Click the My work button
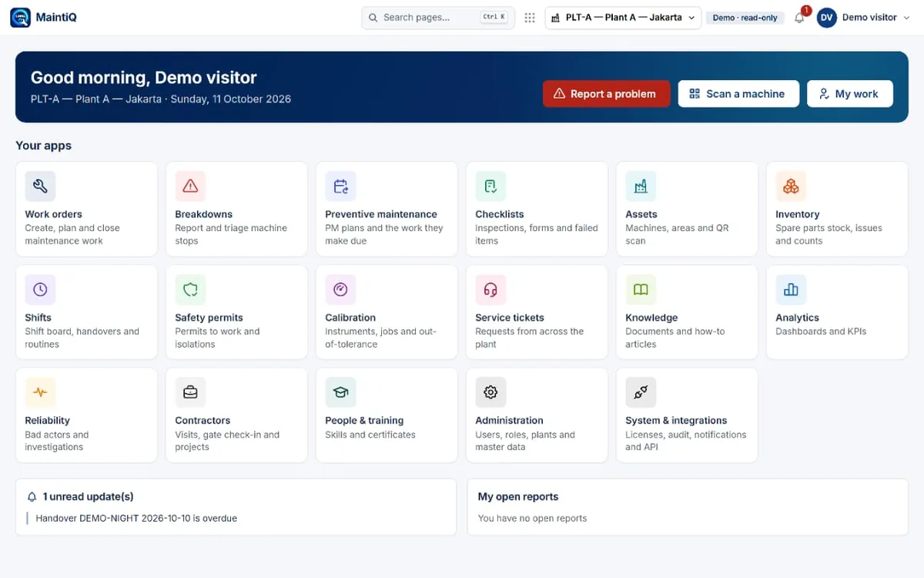The width and height of the screenshot is (924, 578). click(850, 94)
